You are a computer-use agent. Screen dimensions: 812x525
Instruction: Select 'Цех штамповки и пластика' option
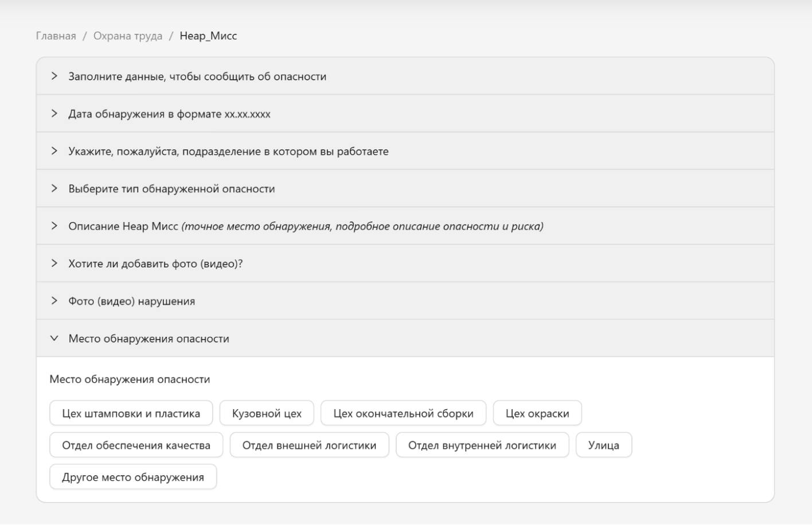pyautogui.click(x=131, y=413)
